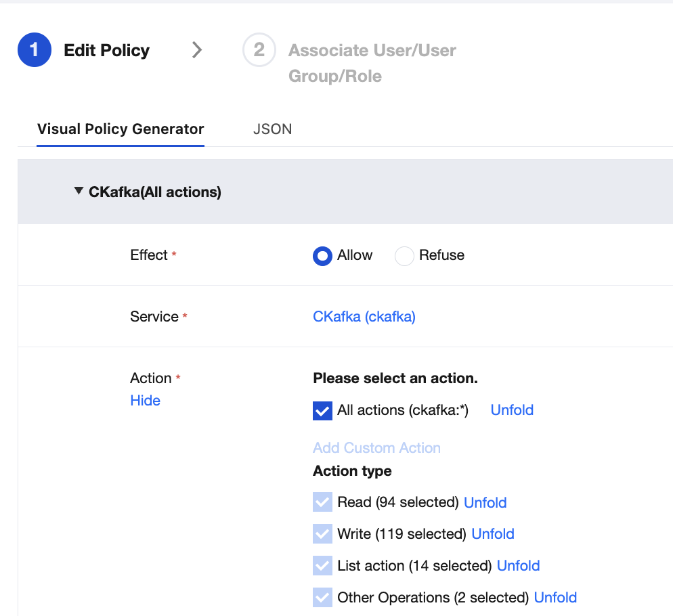Open the Visual Policy Generator tab
The height and width of the screenshot is (616, 673).
coord(121,129)
